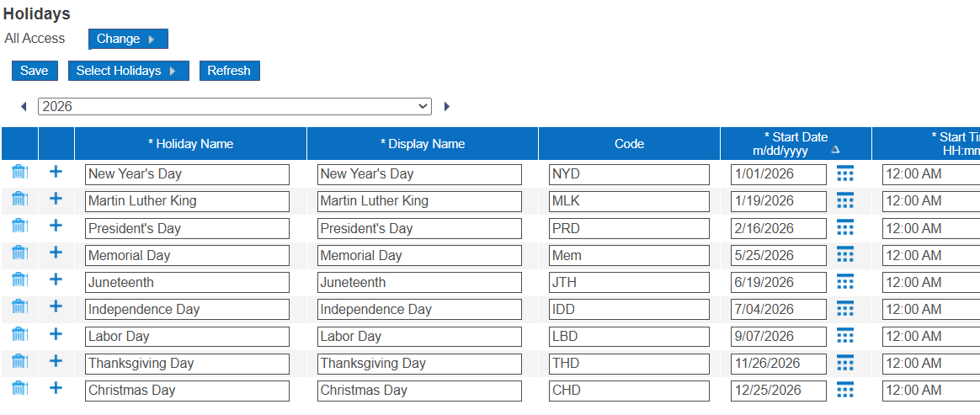
Task: Edit the CHD code field
Action: pyautogui.click(x=630, y=391)
